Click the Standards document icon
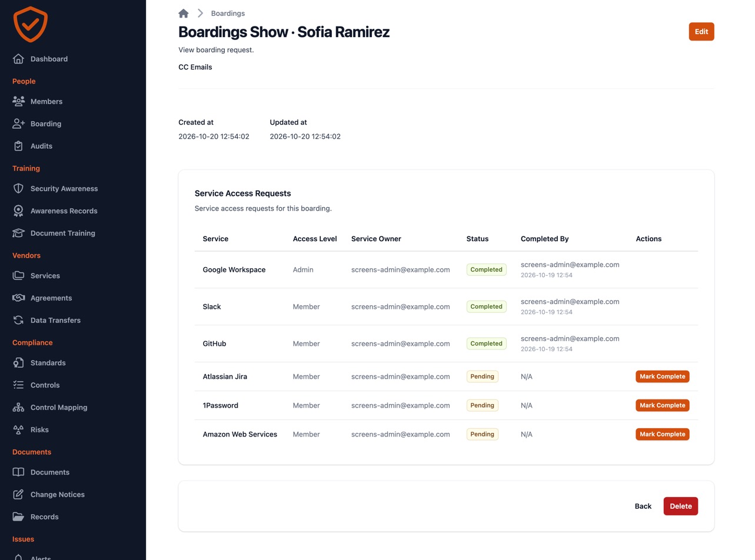The height and width of the screenshot is (560, 755). click(18, 362)
